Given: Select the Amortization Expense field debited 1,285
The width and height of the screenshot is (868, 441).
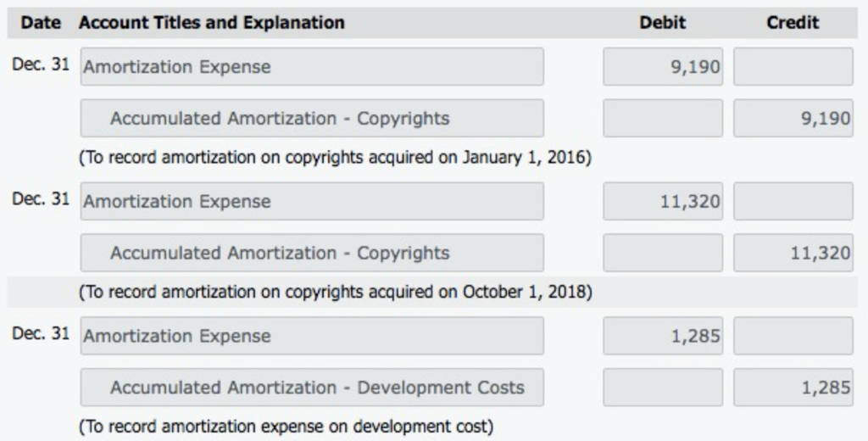Looking at the screenshot, I should [312, 336].
